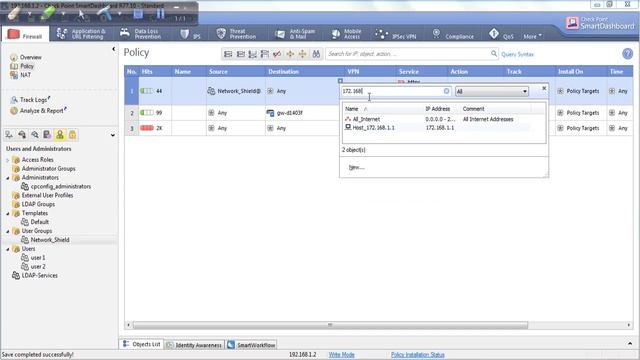Clear the object picker search text
This screenshot has height=360, width=640.
[x=447, y=91]
